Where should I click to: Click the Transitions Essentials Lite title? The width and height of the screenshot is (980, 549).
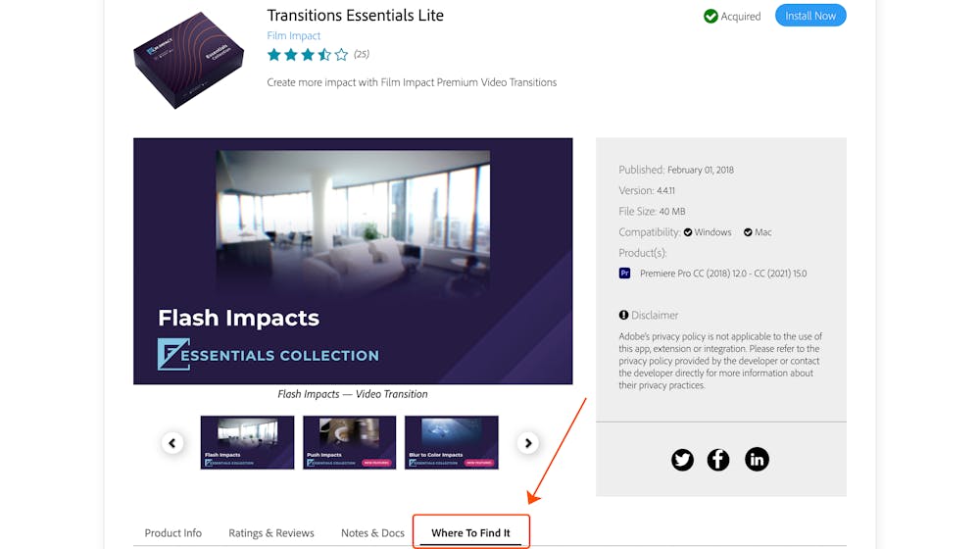355,15
